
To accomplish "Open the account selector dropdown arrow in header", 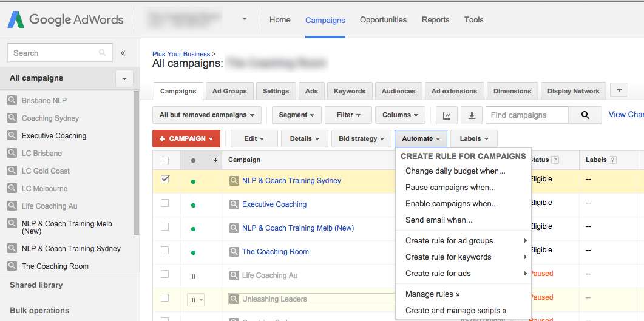I will (245, 19).
